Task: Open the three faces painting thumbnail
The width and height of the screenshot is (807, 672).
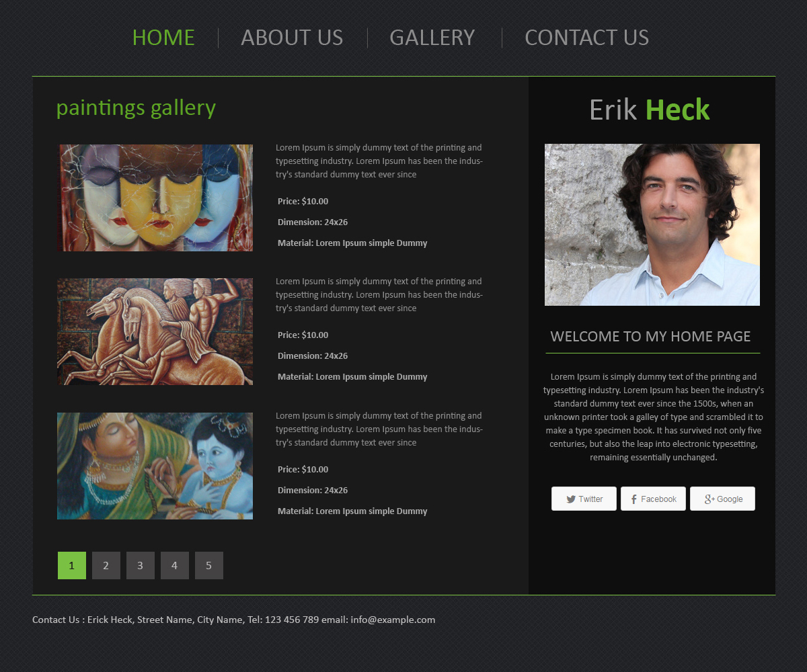Action: [x=155, y=198]
